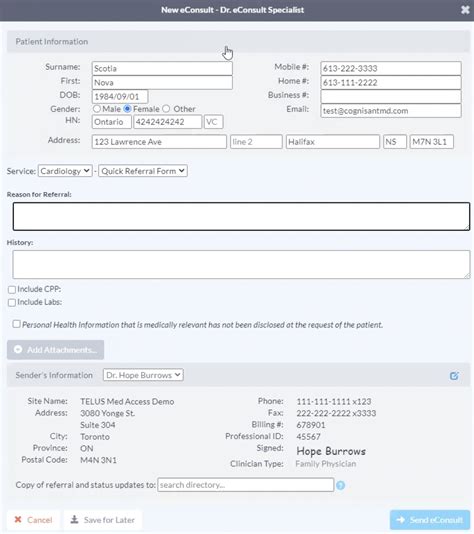The image size is (474, 534).
Task: Select the Other gender radio button
Action: click(166, 109)
